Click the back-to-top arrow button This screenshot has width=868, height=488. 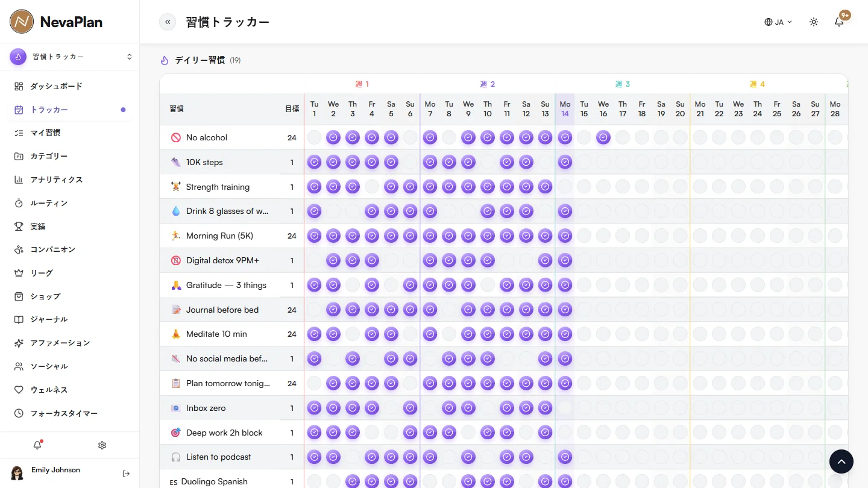coord(841,461)
